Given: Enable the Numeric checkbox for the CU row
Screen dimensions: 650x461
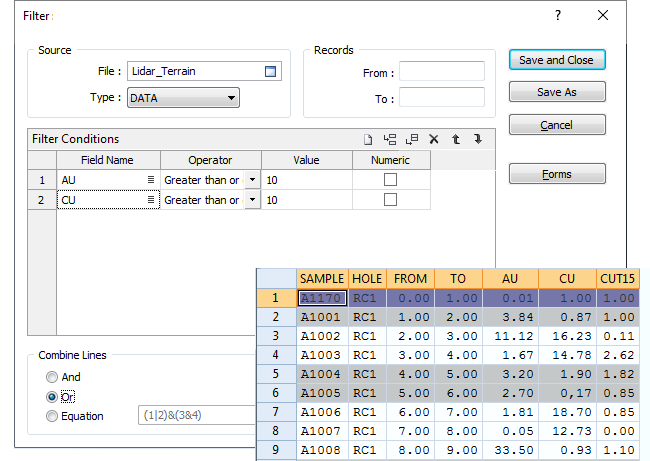Looking at the screenshot, I should click(x=390, y=200).
